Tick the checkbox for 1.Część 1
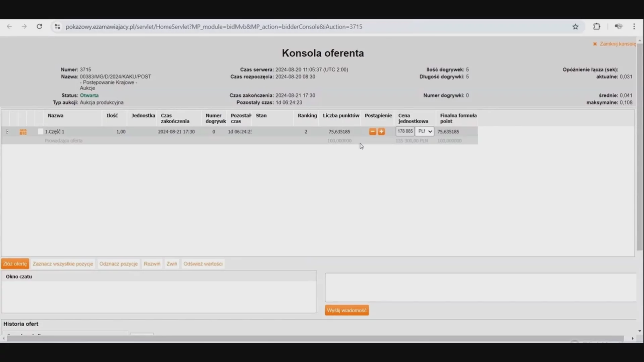The image size is (644, 362). tap(41, 131)
